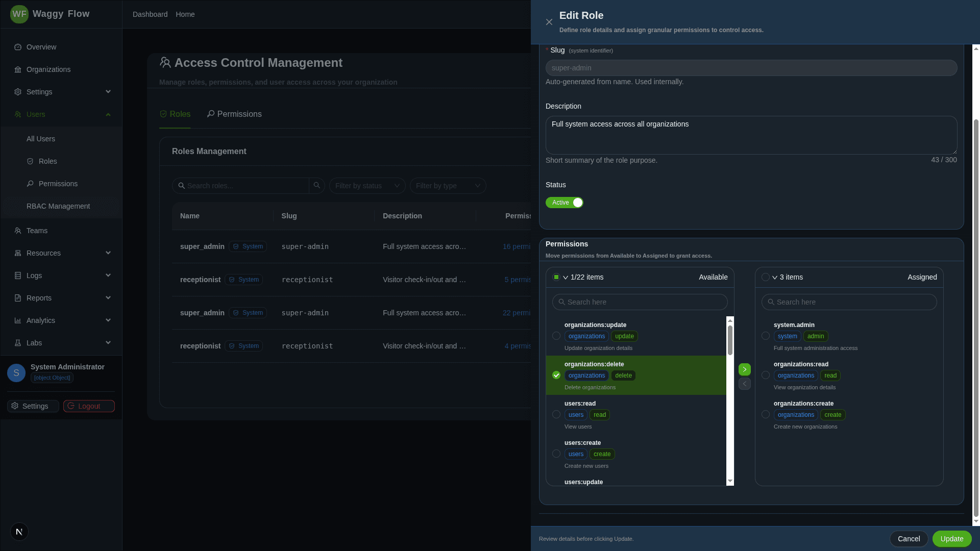Image resolution: width=980 pixels, height=551 pixels.
Task: Click the green move-right arrow transfer button
Action: [x=744, y=369]
